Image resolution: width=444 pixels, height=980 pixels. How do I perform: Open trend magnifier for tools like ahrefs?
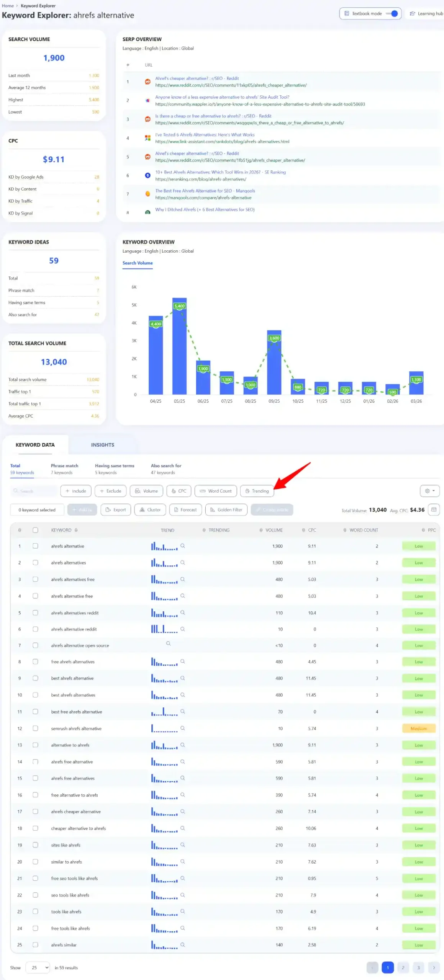(183, 911)
